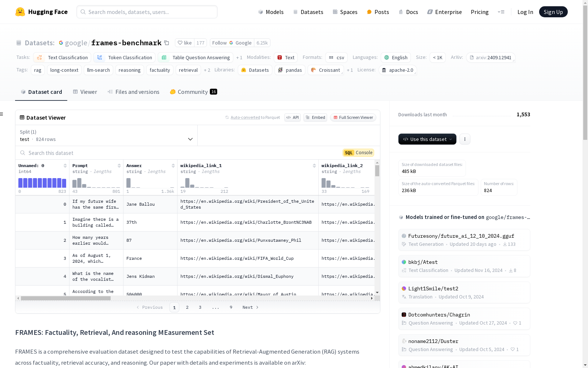The width and height of the screenshot is (588, 368).
Task: Open Models in top navigation
Action: tap(271, 12)
